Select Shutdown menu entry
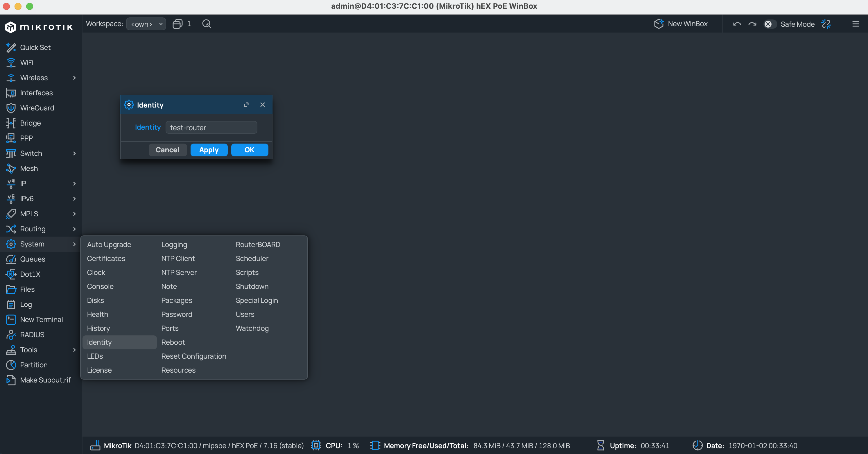The width and height of the screenshot is (868, 454). pos(252,287)
